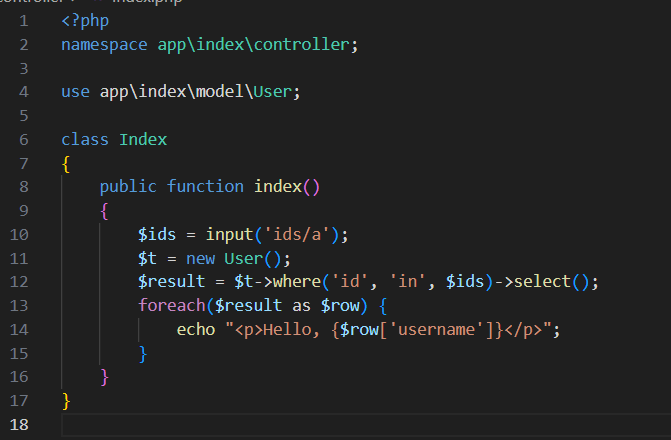Click the Index class name

pyautogui.click(x=143, y=140)
